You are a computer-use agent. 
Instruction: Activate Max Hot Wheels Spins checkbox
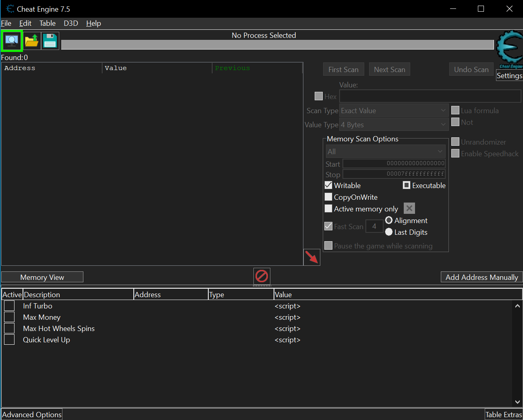click(x=9, y=328)
